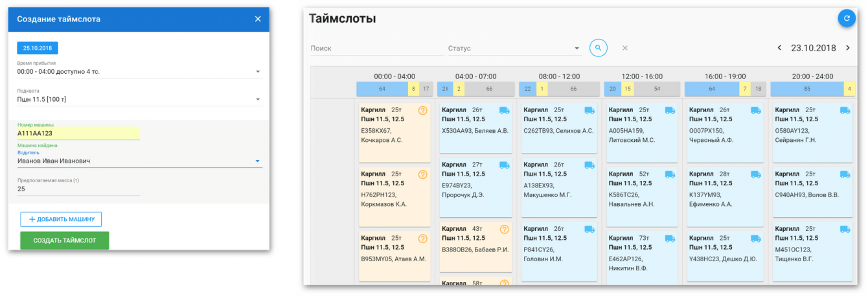The height and width of the screenshot is (304, 868).
Task: Click the text В953МУ05, Атаев А.М.
Action: tap(393, 259)
